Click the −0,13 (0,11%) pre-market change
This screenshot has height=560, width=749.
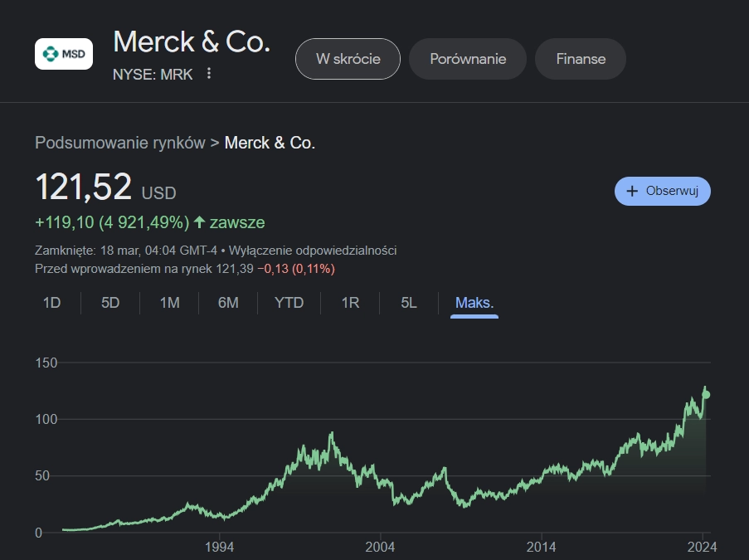pyautogui.click(x=296, y=269)
